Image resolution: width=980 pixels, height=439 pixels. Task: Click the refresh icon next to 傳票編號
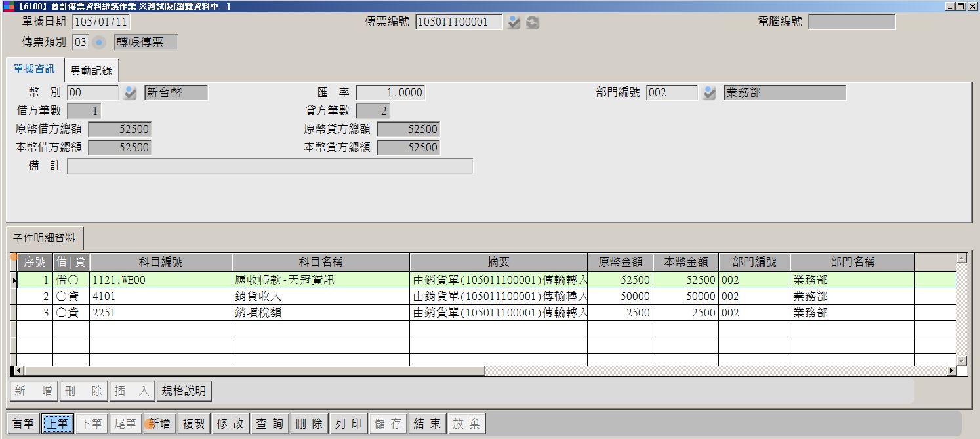[x=533, y=22]
